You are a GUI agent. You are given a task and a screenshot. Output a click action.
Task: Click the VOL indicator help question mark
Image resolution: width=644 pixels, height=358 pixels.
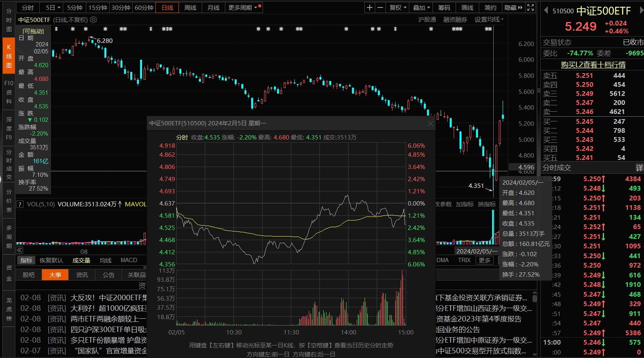(x=19, y=204)
